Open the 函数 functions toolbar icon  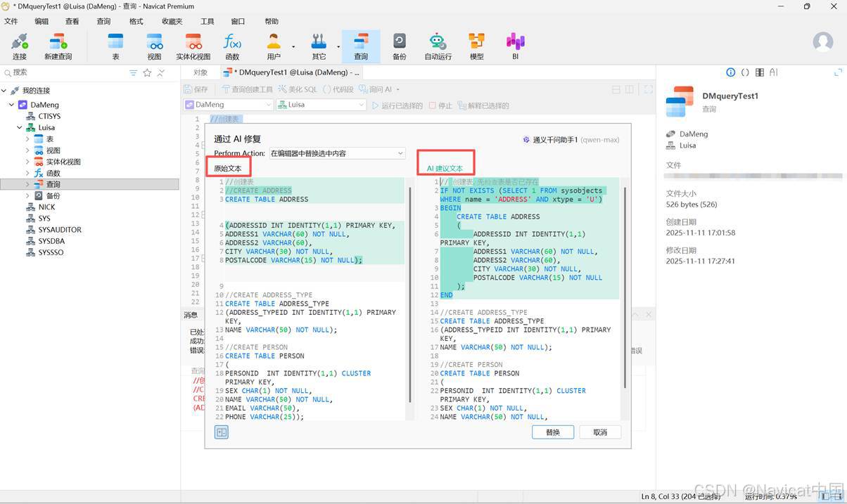click(232, 46)
